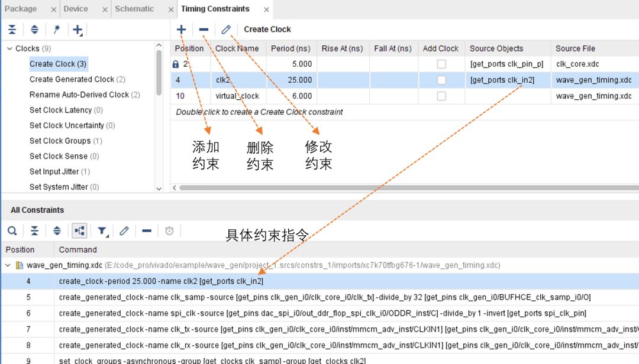639x364 pixels.
Task: Select Set Input Jitter (1) item
Action: pyautogui.click(x=60, y=172)
